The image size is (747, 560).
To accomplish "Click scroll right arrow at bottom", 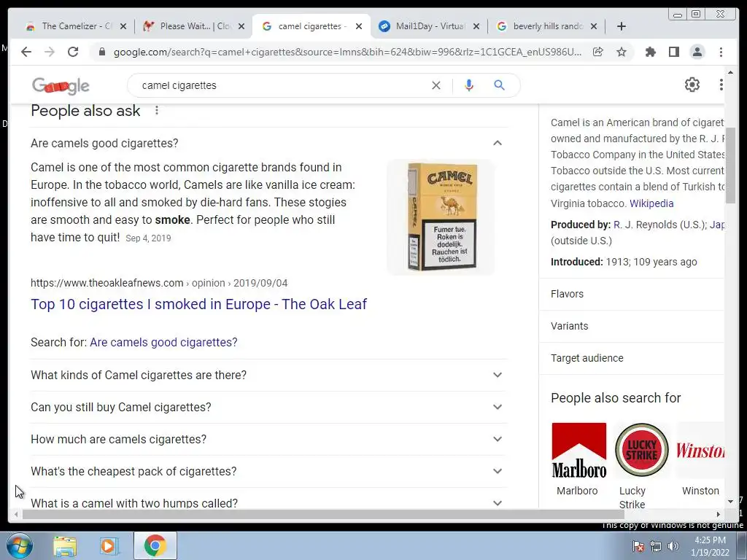I will (719, 514).
